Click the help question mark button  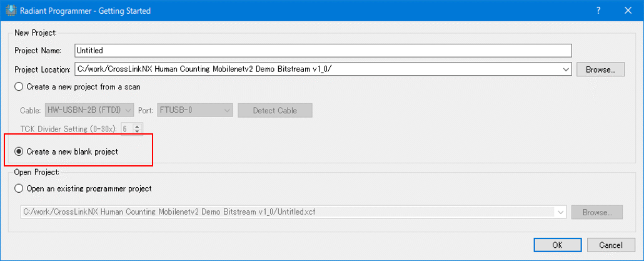pos(598,11)
